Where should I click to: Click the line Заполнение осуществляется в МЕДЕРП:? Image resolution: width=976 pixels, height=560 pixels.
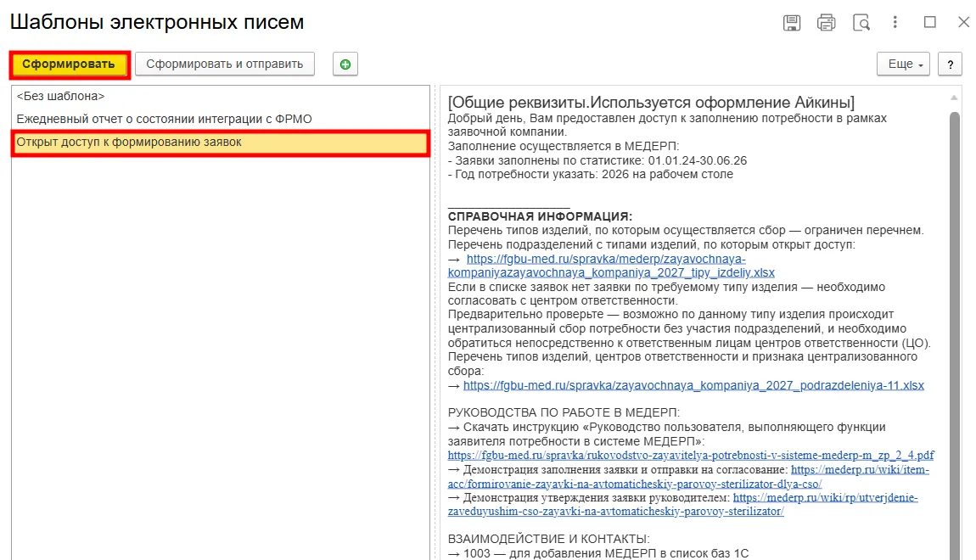click(564, 146)
